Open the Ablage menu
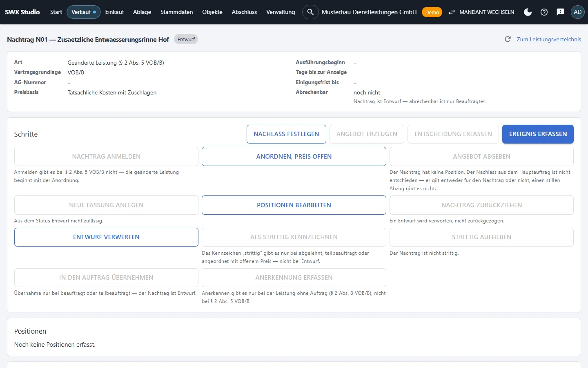The height and width of the screenshot is (368, 588). coord(142,12)
